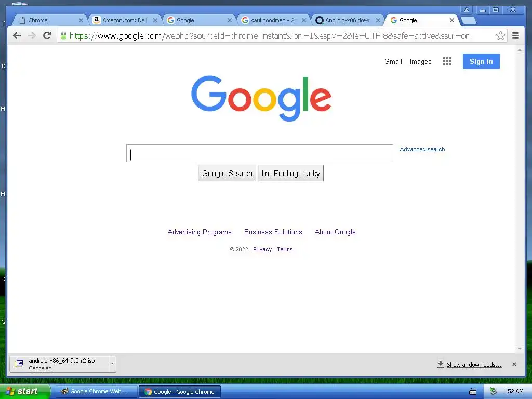Focus the Google search input box
Image resolution: width=532 pixels, height=399 pixels.
point(260,153)
